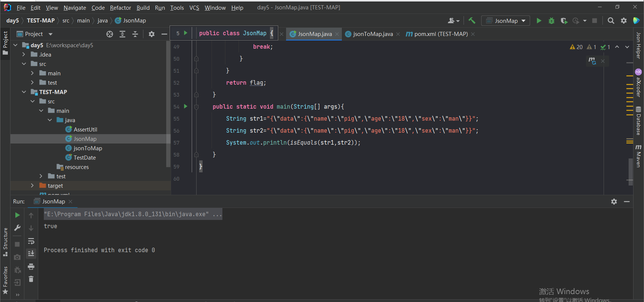The width and height of the screenshot is (644, 302).
Task: Switch to the jsonToMap.java tab
Action: coord(373,34)
